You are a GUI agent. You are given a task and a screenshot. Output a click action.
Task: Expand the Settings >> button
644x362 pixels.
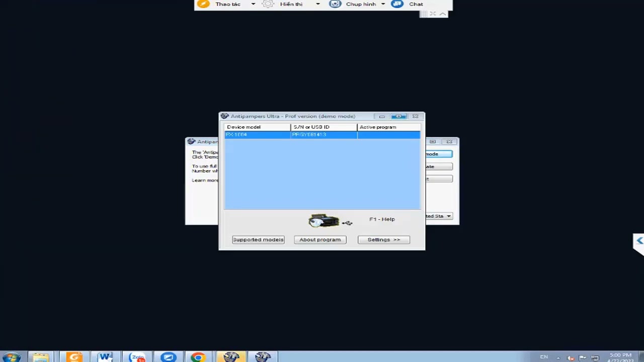pos(384,240)
